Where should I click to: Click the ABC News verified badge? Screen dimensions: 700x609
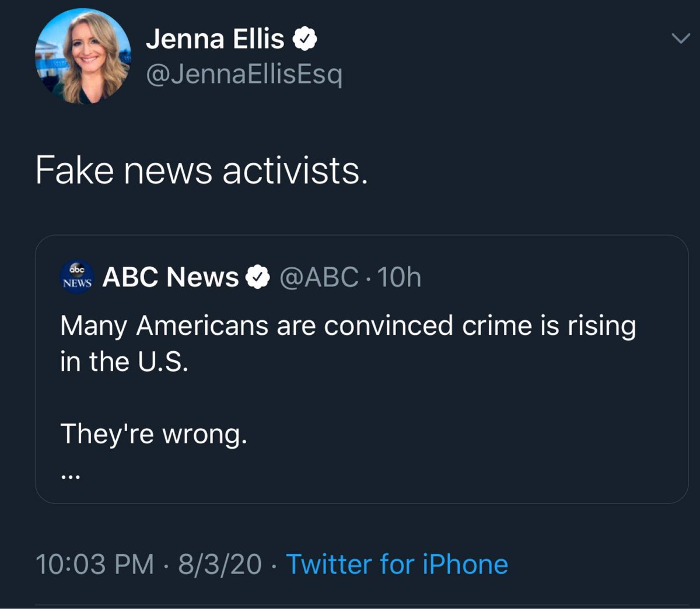(x=257, y=277)
